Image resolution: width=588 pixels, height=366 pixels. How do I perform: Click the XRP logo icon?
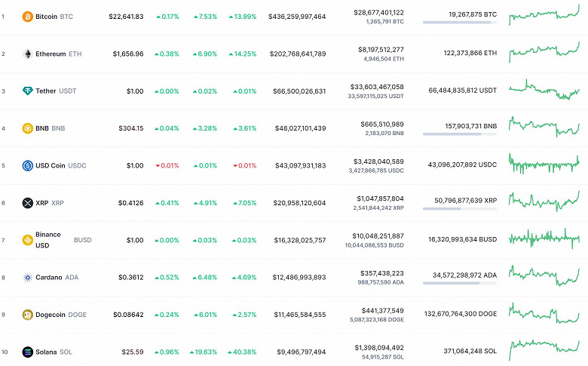point(28,203)
